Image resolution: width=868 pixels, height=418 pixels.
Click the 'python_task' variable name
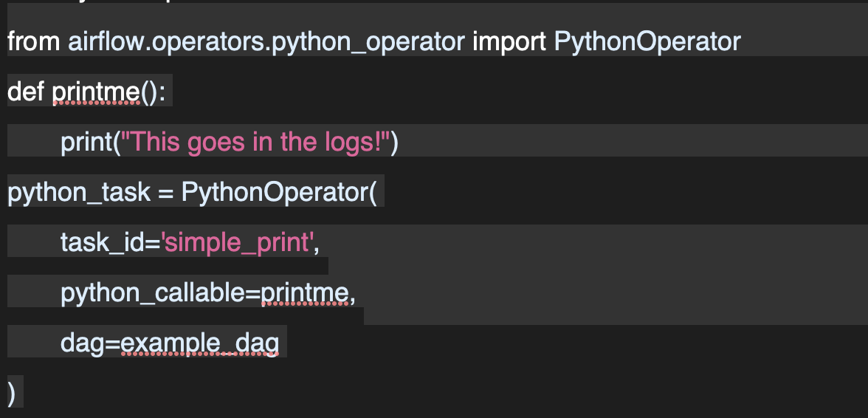pyautogui.click(x=78, y=192)
